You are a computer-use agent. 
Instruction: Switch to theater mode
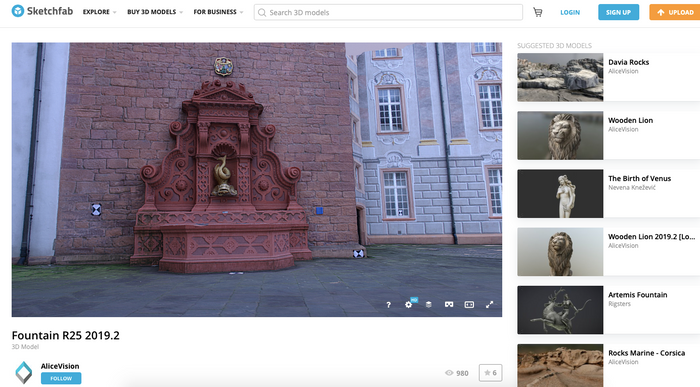tap(469, 304)
